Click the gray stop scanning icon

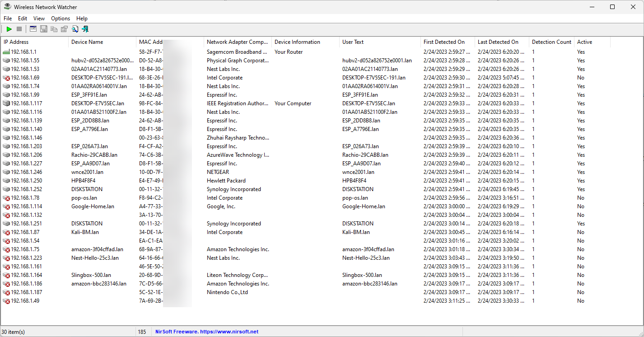click(x=19, y=29)
